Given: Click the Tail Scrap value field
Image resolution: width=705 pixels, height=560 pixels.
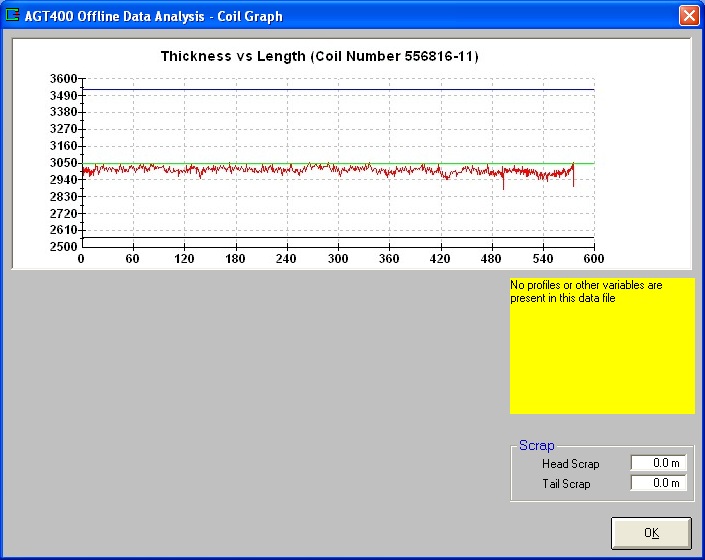Looking at the screenshot, I should click(658, 483).
